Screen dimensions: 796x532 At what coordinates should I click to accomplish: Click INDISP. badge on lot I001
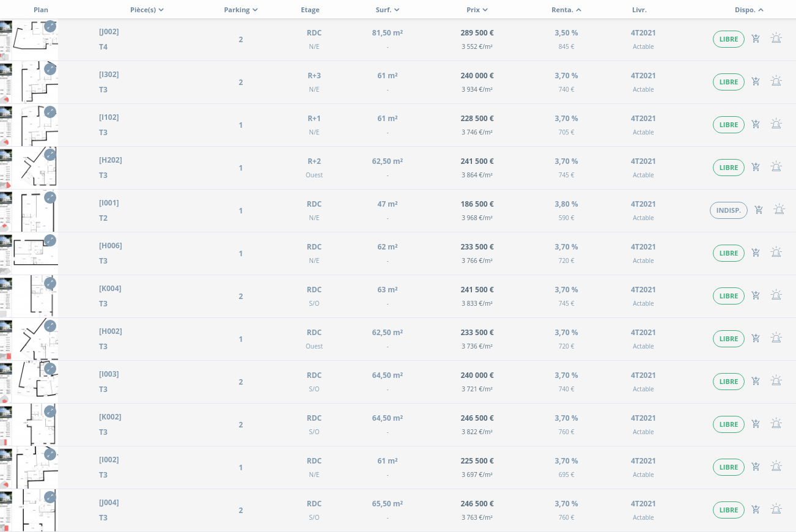[x=728, y=210]
